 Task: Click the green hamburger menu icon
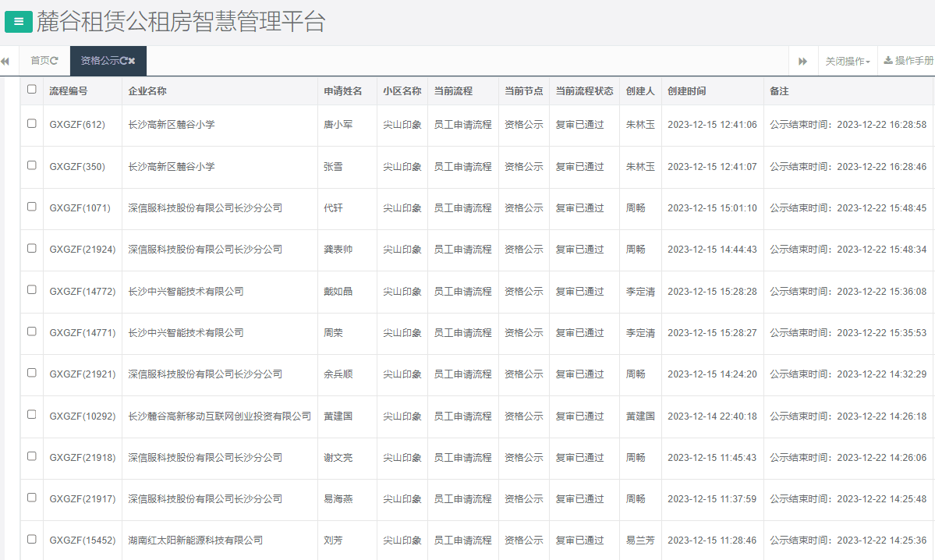(17, 22)
